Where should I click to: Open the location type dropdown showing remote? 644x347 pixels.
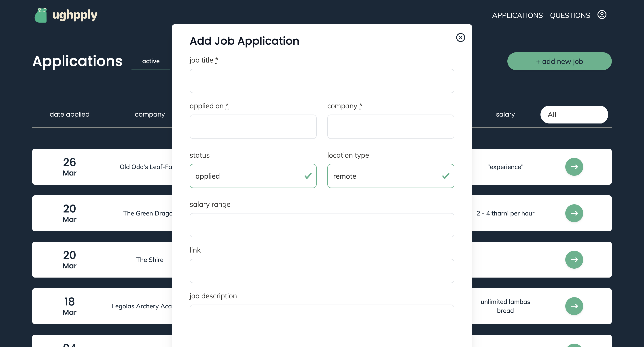click(390, 176)
